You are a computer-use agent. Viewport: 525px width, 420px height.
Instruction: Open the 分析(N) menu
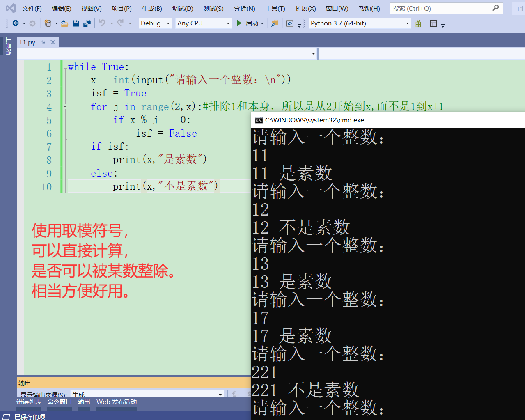tap(244, 8)
